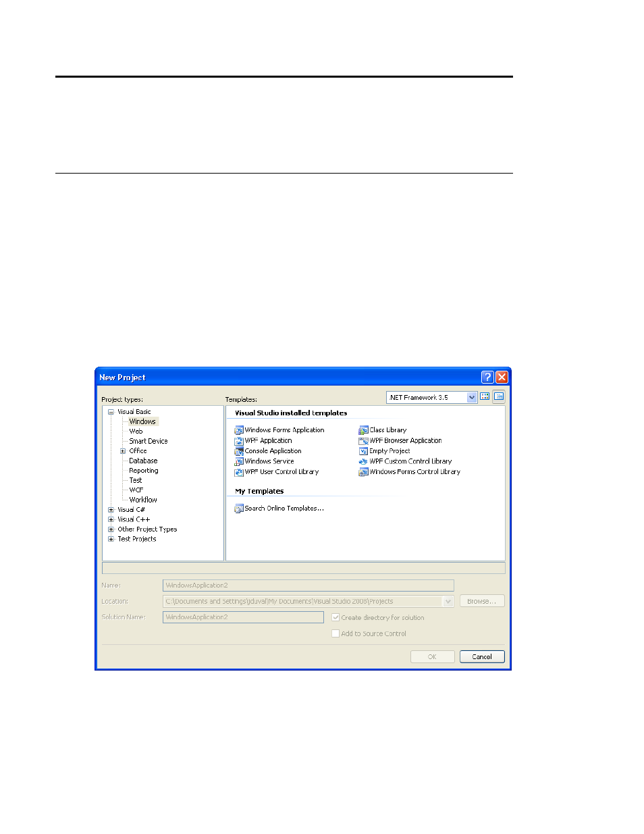Image resolution: width=644 pixels, height=834 pixels.
Task: Enable Add to Source Control checkbox
Action: 336,633
